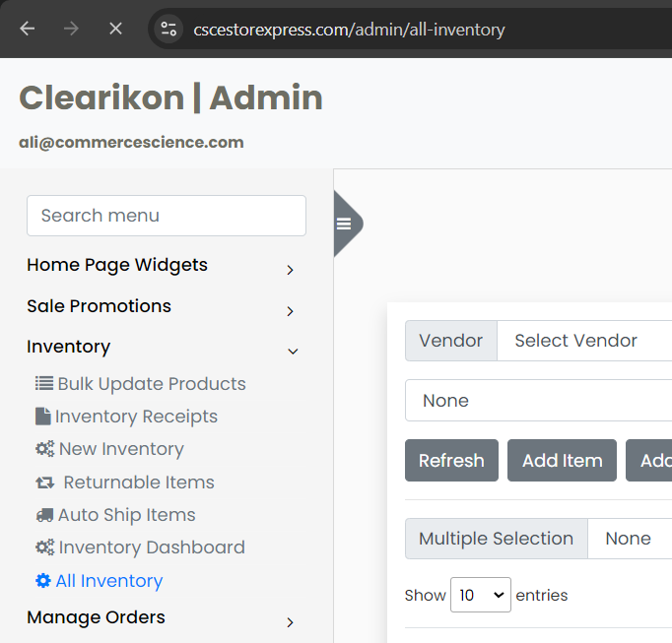Open the New Inventory menu item
672x643 pixels.
[x=121, y=449]
